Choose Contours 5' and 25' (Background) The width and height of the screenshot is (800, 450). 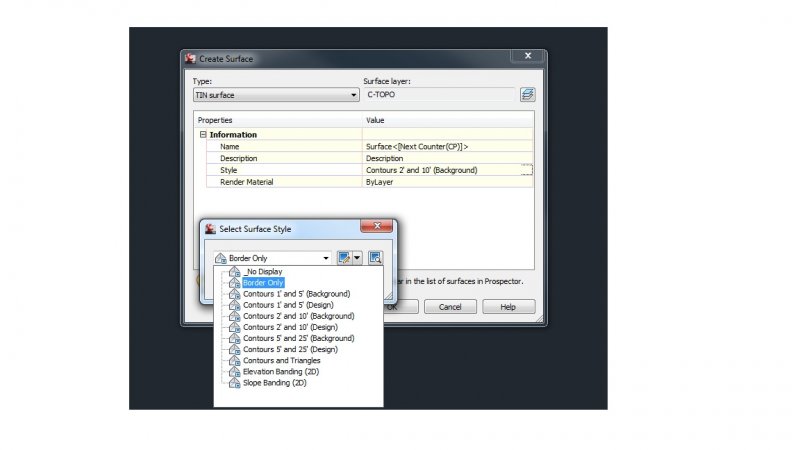[298, 338]
